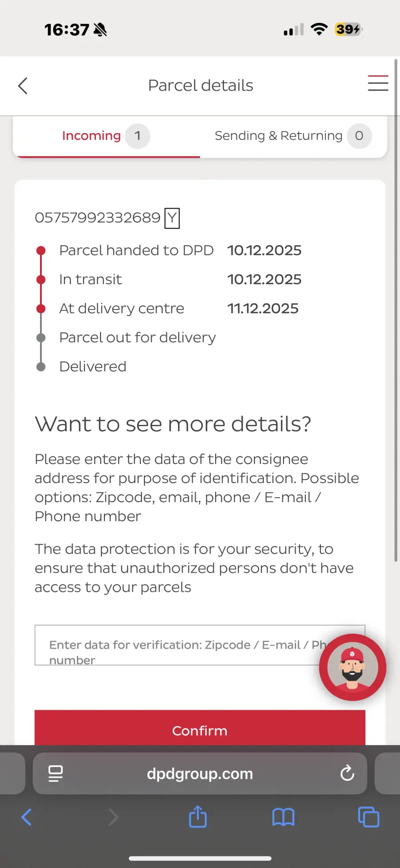Tap the boxed Y next to parcel number
400x868 pixels.
pos(172,218)
